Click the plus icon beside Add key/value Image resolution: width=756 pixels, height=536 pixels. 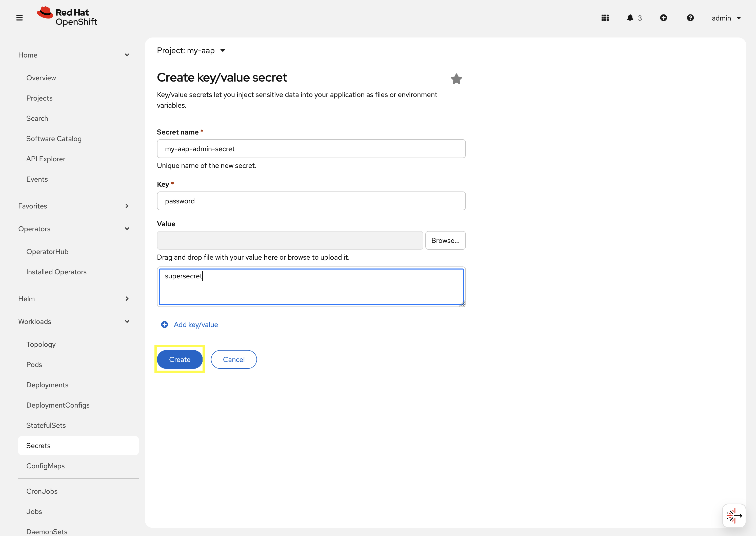click(164, 324)
